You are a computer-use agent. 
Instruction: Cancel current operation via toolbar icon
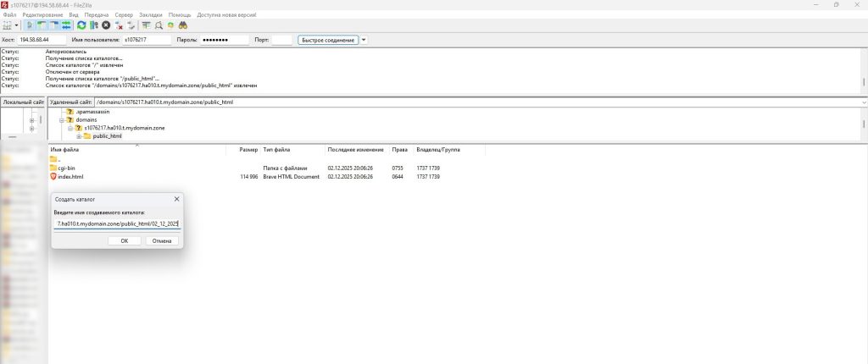coord(106,26)
